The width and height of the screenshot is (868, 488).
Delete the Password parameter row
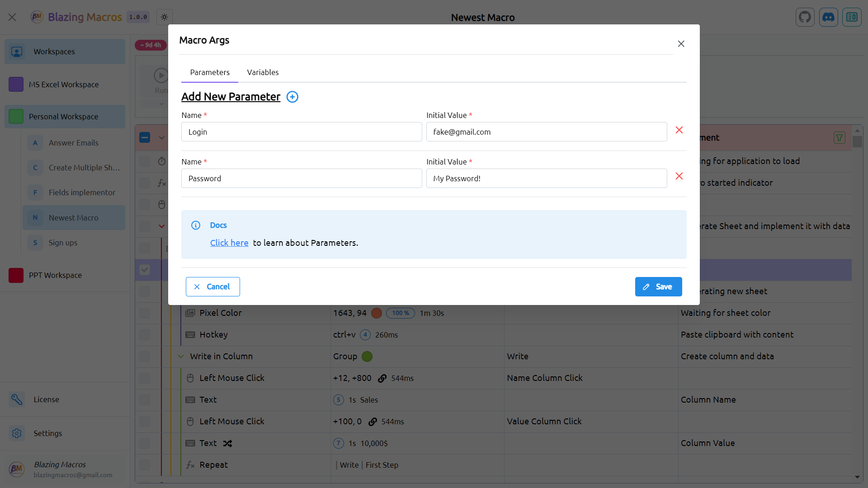pyautogui.click(x=679, y=176)
